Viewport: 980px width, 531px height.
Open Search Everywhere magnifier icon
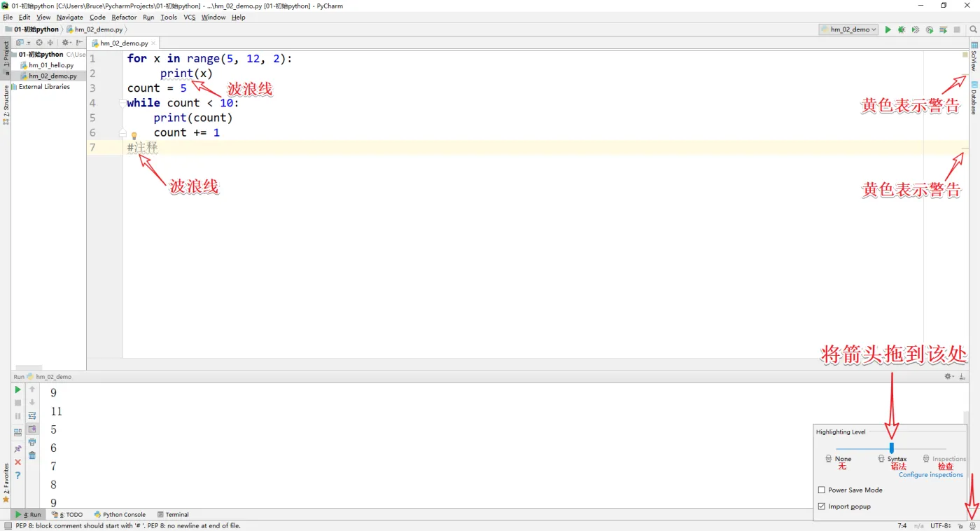click(x=973, y=29)
